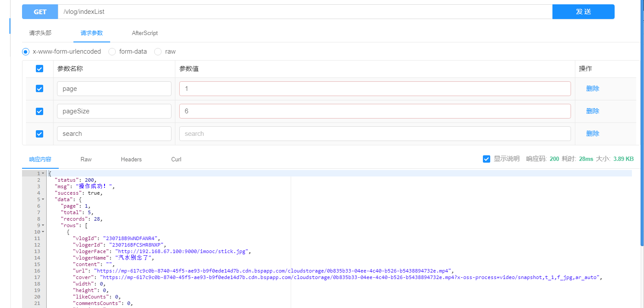644x308 pixels.
Task: Click the "commentsCounts": 0 line
Action: (x=103, y=303)
